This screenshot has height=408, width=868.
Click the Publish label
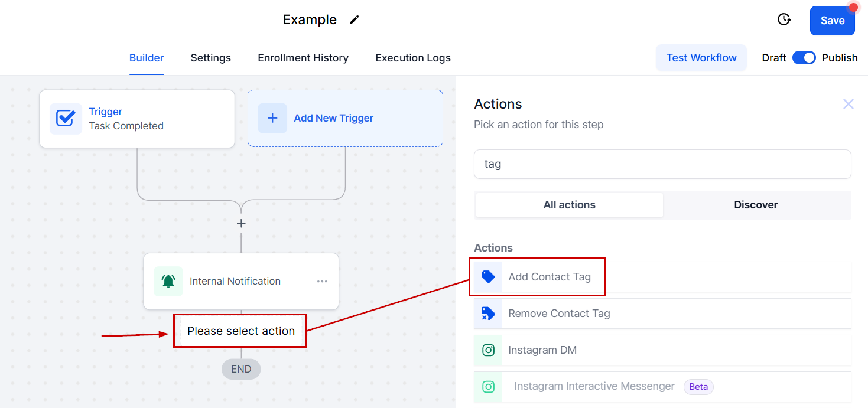pos(840,58)
